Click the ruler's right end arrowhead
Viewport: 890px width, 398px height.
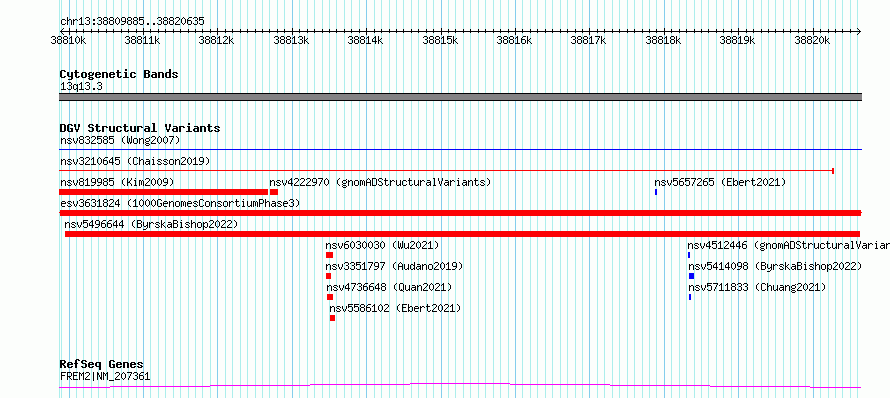click(859, 31)
